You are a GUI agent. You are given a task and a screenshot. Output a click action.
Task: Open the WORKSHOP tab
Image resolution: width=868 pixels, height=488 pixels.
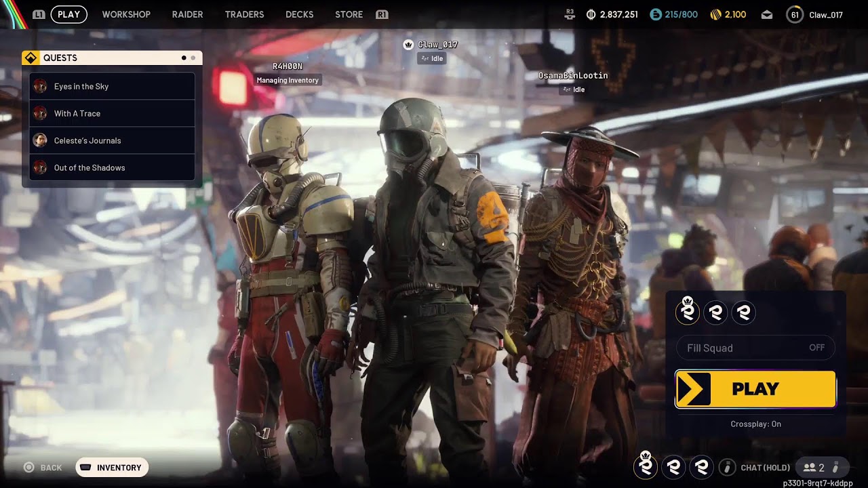[126, 14]
